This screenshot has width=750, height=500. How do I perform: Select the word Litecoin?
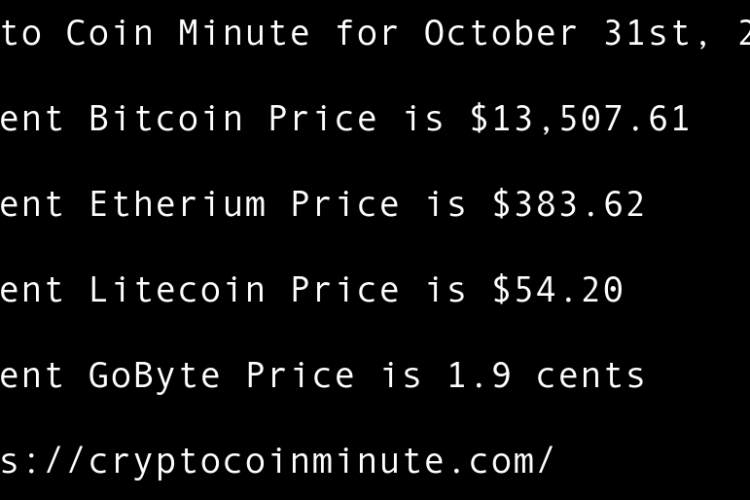(177, 291)
